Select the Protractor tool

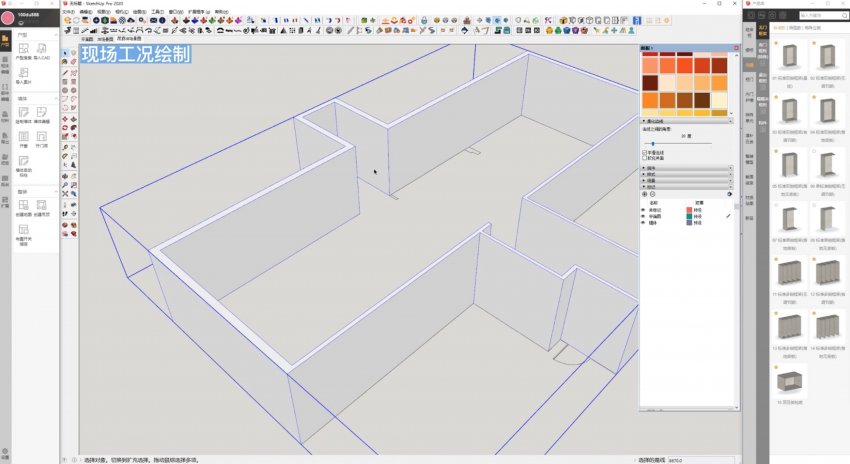(65, 156)
